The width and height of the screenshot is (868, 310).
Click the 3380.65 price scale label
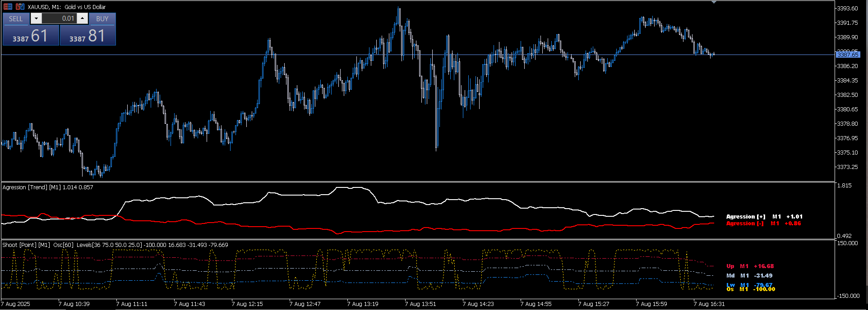(x=847, y=109)
